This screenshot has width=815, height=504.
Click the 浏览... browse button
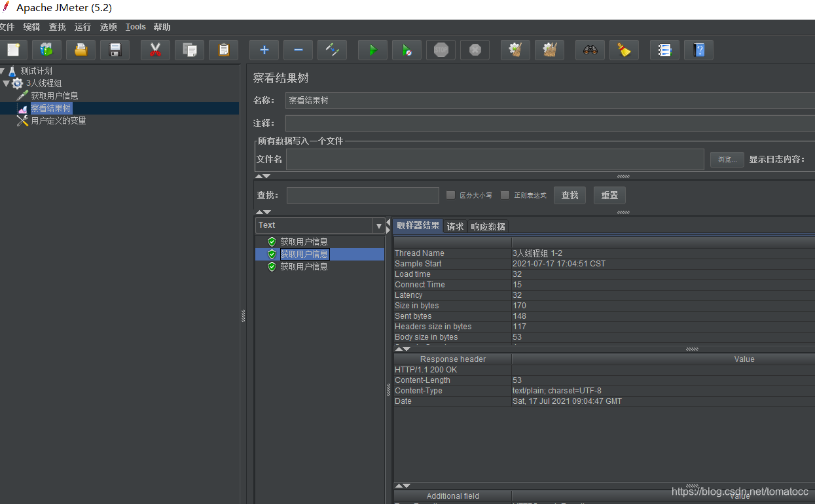[x=727, y=160]
